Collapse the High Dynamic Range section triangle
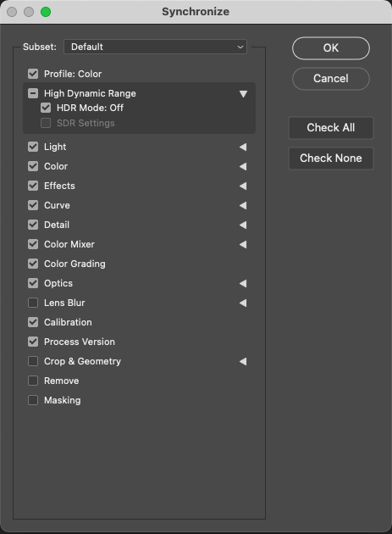 [x=243, y=93]
